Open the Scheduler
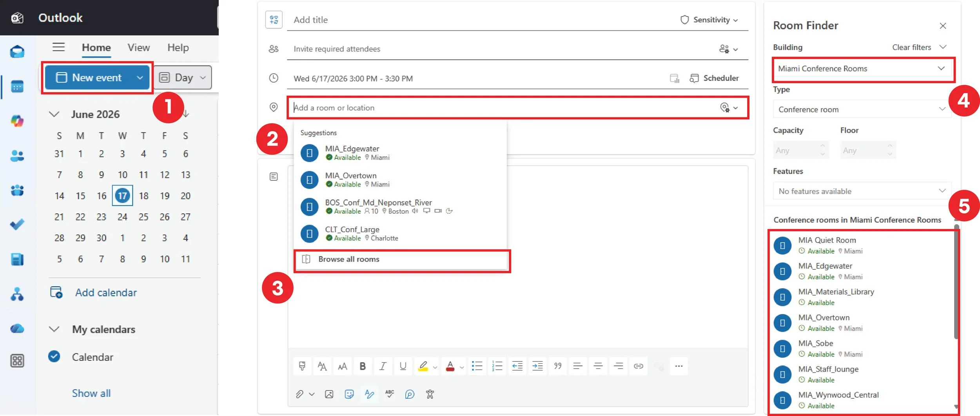 click(714, 78)
